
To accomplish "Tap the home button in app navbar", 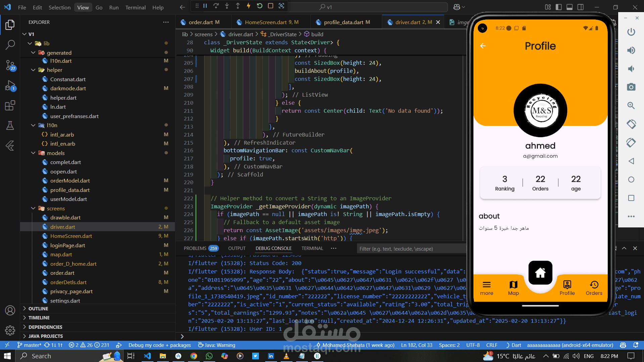I will [x=540, y=272].
